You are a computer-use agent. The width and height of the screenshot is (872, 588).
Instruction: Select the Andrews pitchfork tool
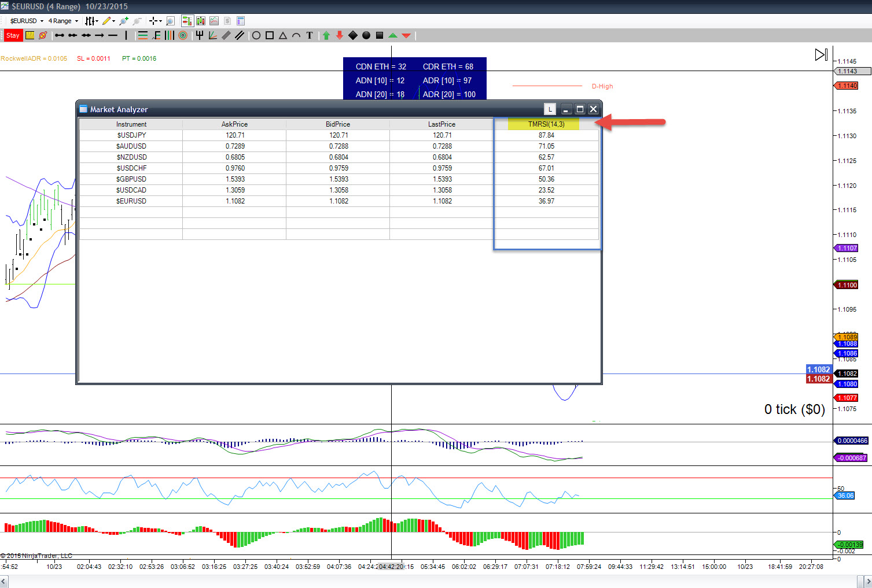coord(200,35)
